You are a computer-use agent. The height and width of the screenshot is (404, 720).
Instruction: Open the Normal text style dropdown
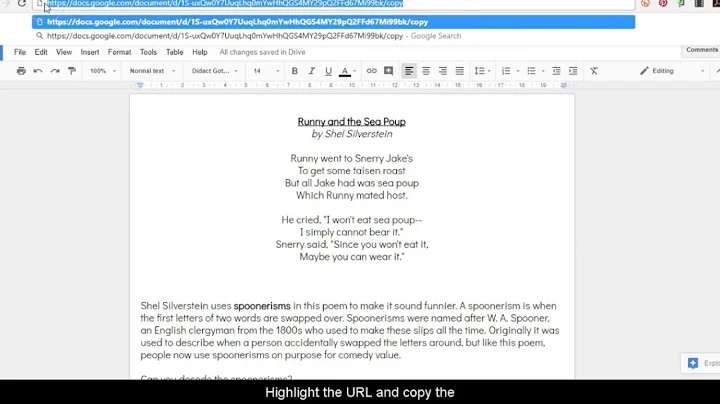pyautogui.click(x=152, y=71)
